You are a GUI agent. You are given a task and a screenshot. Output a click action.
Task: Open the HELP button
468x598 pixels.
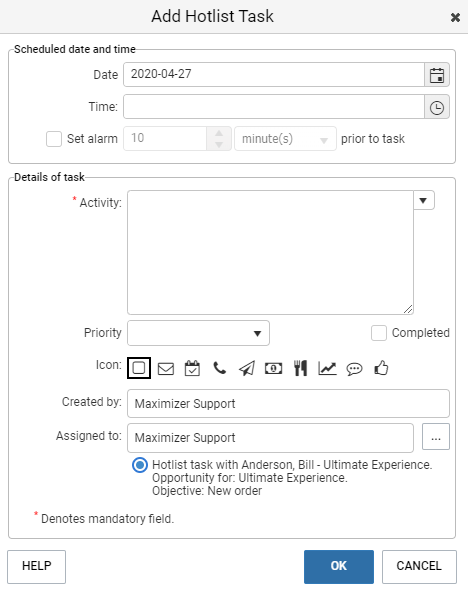[37, 567]
